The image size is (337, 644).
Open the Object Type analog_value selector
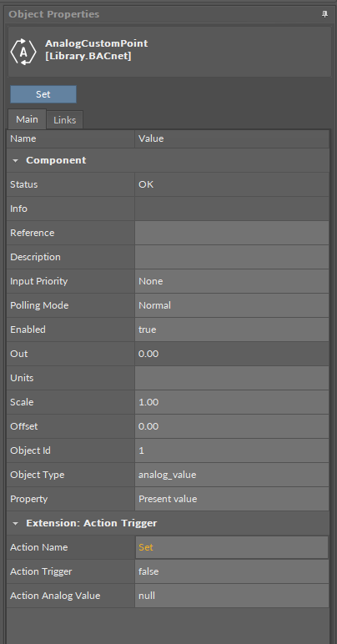[x=232, y=475]
